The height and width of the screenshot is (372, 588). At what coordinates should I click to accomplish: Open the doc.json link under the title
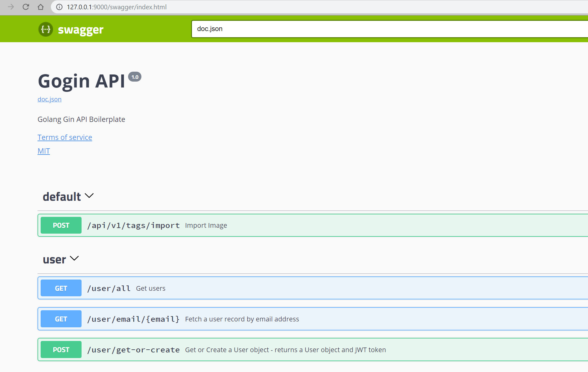pyautogui.click(x=50, y=99)
